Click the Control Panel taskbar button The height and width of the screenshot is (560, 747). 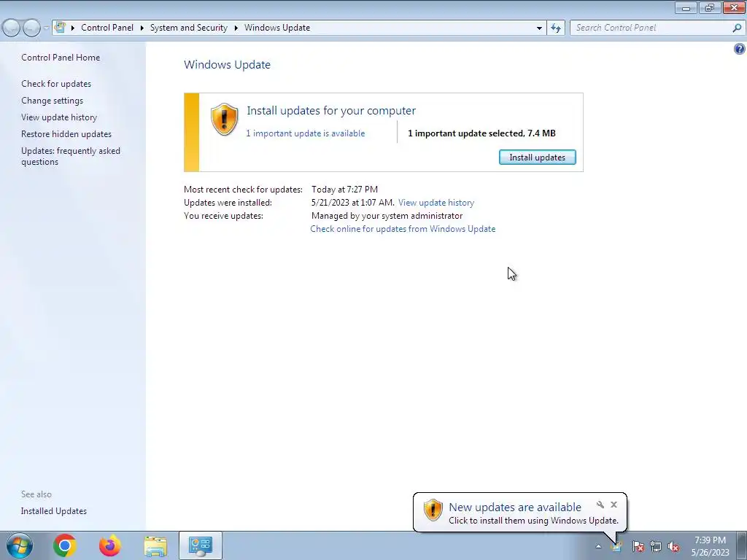point(201,545)
